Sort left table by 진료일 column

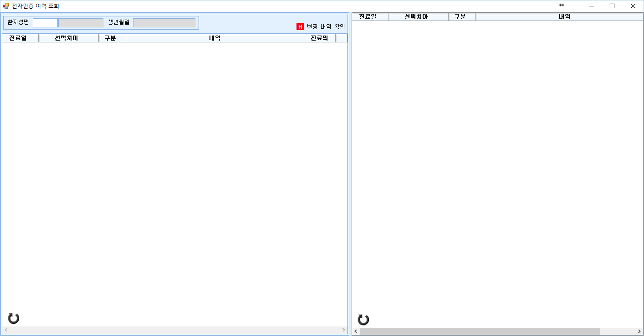[20, 38]
